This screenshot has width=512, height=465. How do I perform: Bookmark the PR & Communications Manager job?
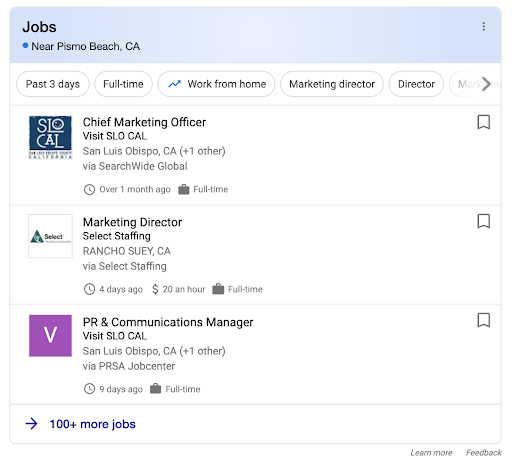(x=483, y=320)
